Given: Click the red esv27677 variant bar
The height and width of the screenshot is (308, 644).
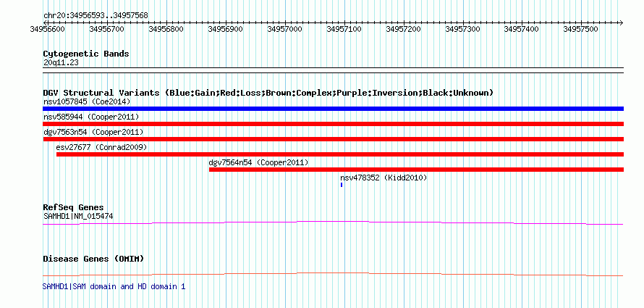Looking at the screenshot, I should [339, 154].
